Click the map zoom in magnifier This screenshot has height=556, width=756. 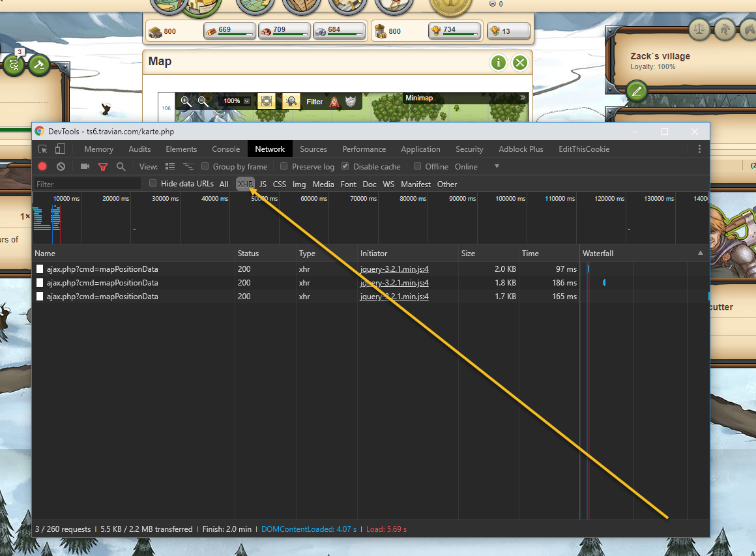click(186, 101)
